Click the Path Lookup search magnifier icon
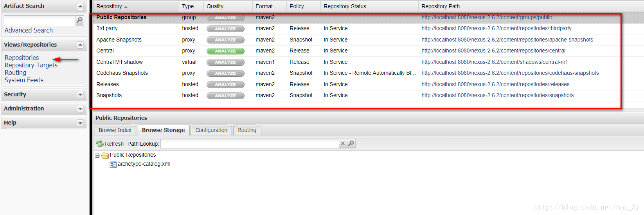This screenshot has width=644, height=215. (351, 143)
